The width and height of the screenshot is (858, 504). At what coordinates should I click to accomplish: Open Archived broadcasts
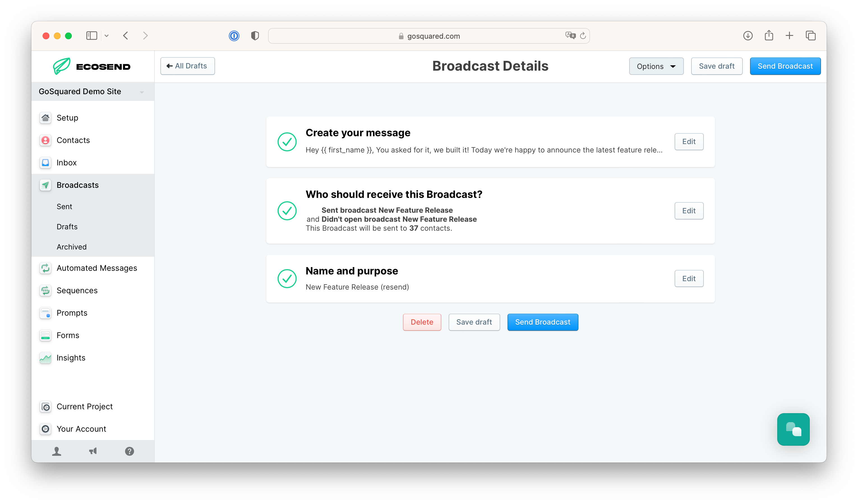pos(71,247)
